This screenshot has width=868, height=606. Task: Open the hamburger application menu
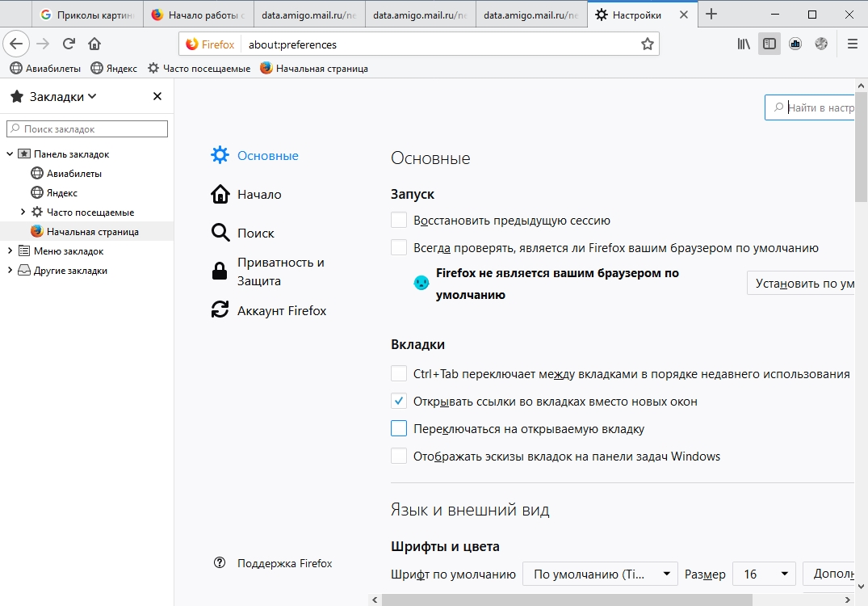click(x=853, y=44)
